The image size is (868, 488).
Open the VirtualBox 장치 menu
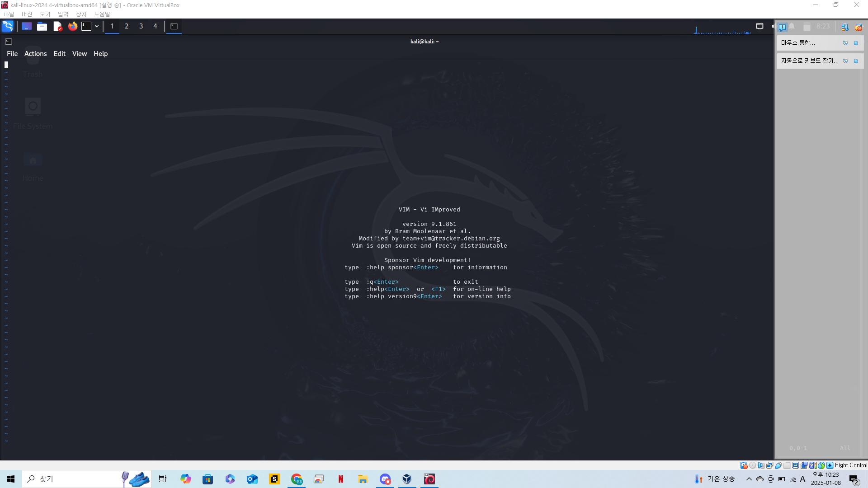tap(81, 14)
